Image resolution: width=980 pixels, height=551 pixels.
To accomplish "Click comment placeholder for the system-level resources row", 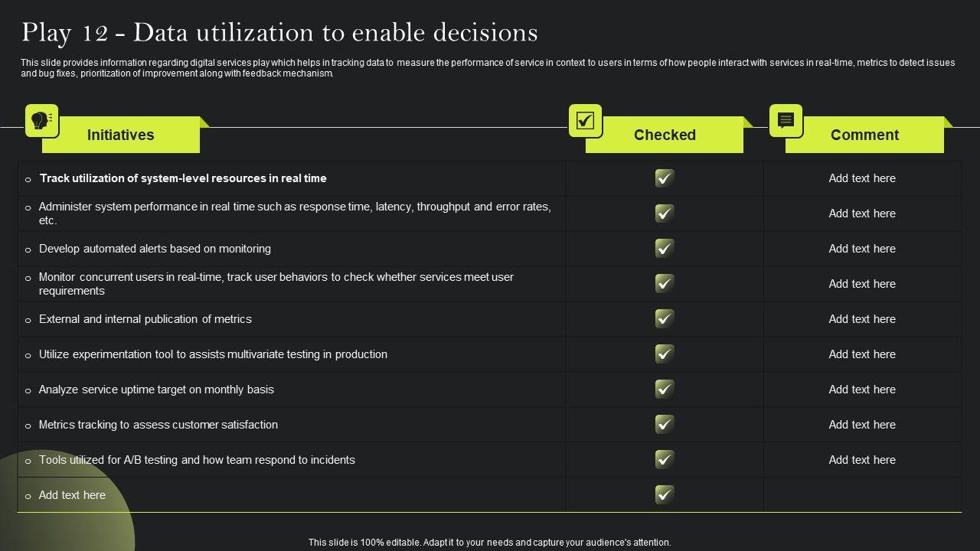I will (862, 178).
